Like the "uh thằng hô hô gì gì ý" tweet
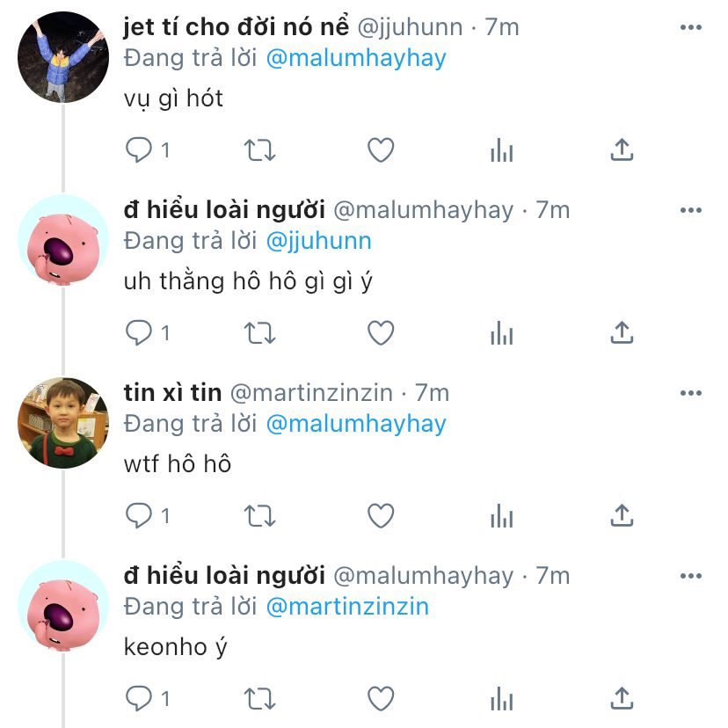Image resolution: width=728 pixels, height=728 pixels. pos(380,333)
